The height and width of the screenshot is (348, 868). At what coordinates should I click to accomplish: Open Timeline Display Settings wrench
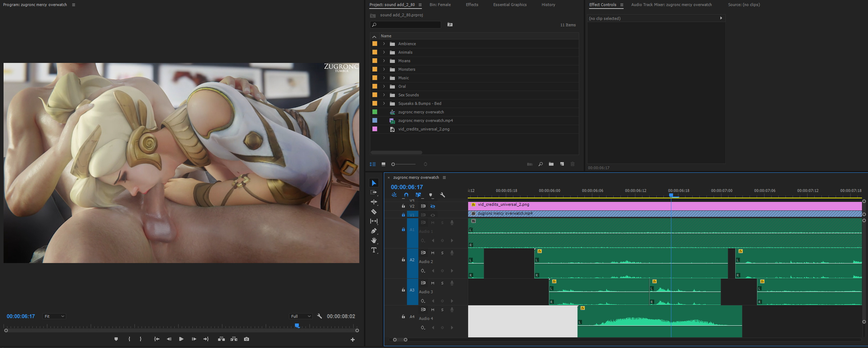[443, 195]
